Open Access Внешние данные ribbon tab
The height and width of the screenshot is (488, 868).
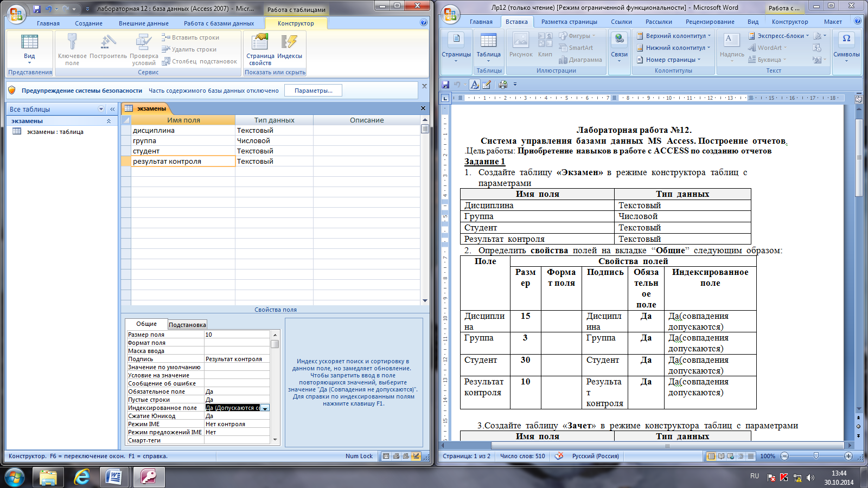pyautogui.click(x=144, y=23)
